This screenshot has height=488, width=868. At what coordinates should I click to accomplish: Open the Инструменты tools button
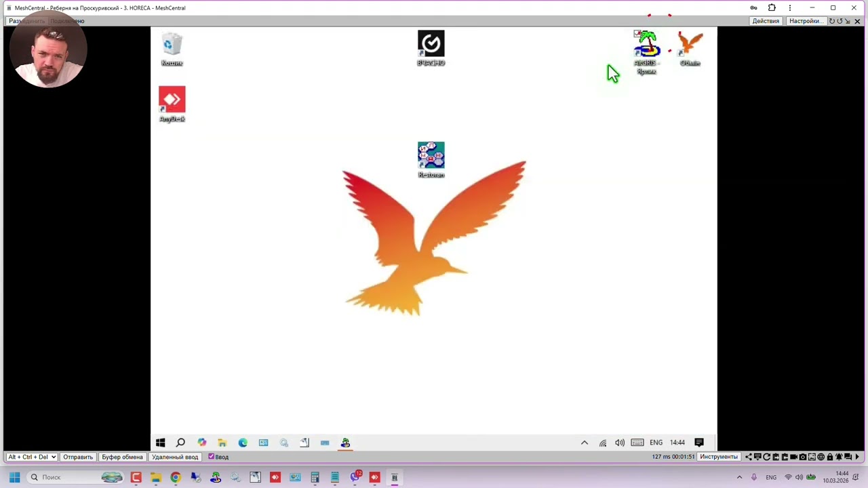point(719,457)
